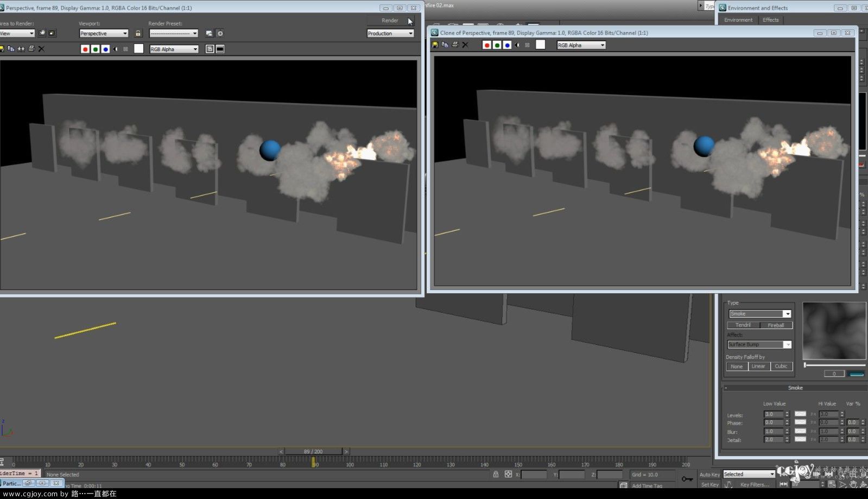The image size is (868, 499).
Task: Click white color swatch in Clone window
Action: click(541, 45)
